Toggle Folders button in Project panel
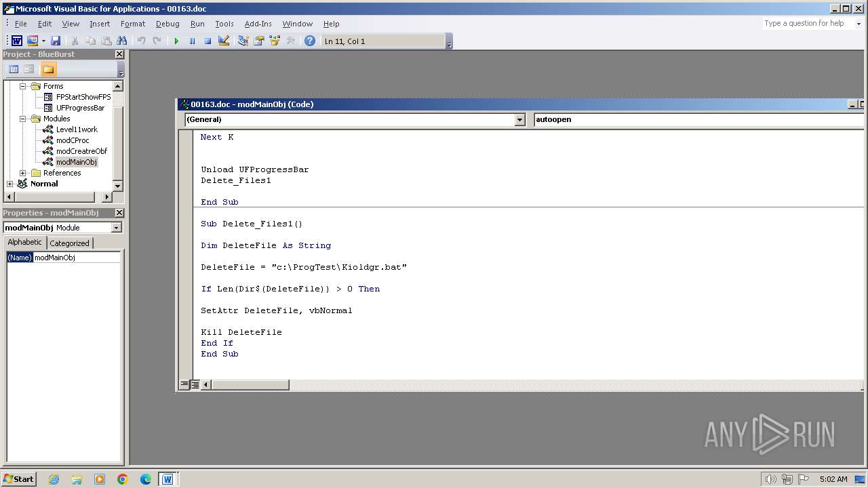This screenshot has width=868, height=488. [x=48, y=69]
